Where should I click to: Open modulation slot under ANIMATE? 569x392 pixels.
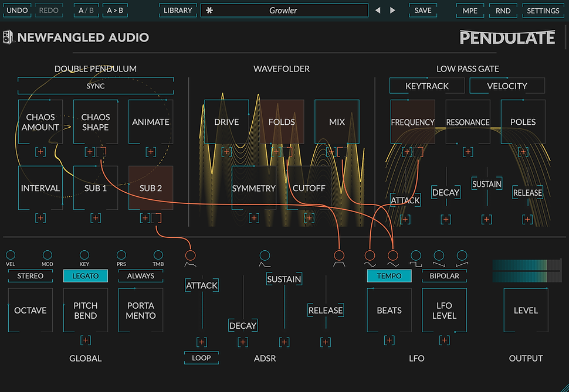(x=151, y=152)
